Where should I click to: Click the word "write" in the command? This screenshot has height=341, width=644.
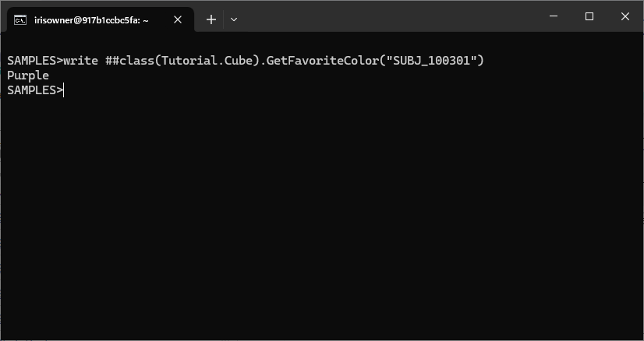(81, 61)
